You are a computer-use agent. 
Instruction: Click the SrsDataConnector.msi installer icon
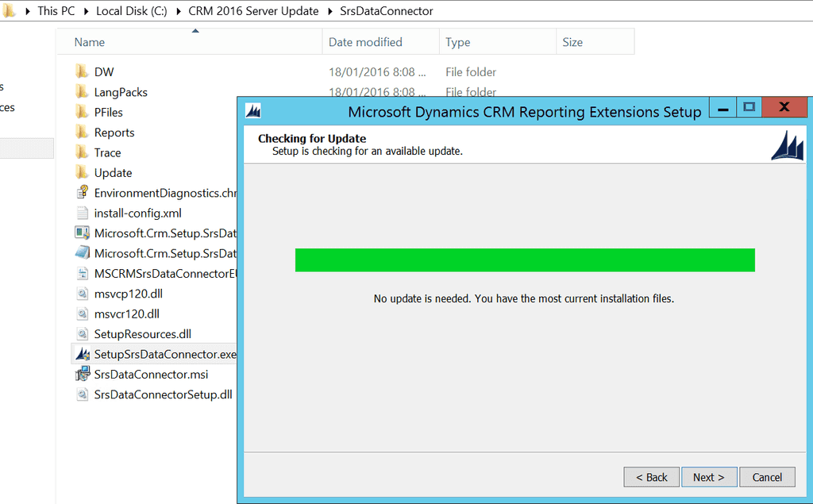[82, 374]
